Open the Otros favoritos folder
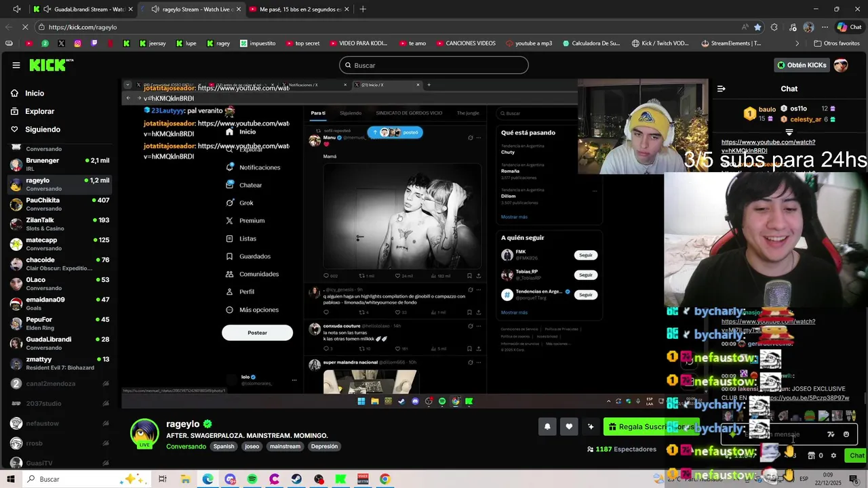Screen dimensions: 868x488 [836, 43]
